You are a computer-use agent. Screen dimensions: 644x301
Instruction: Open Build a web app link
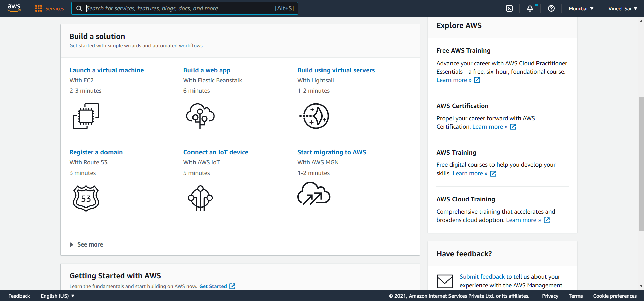click(207, 70)
